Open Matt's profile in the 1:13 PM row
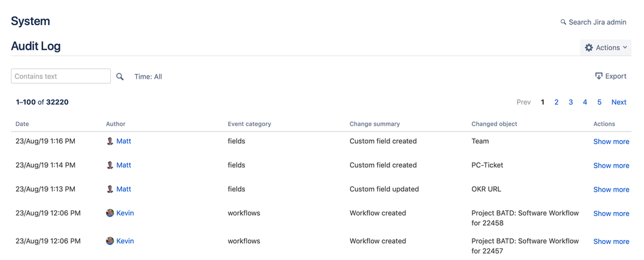644x260 pixels. pos(124,189)
